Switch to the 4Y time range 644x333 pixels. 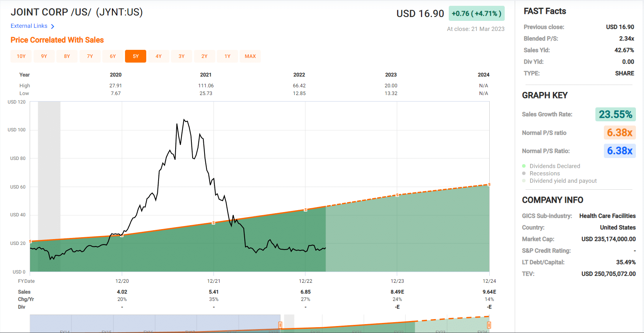click(x=159, y=56)
